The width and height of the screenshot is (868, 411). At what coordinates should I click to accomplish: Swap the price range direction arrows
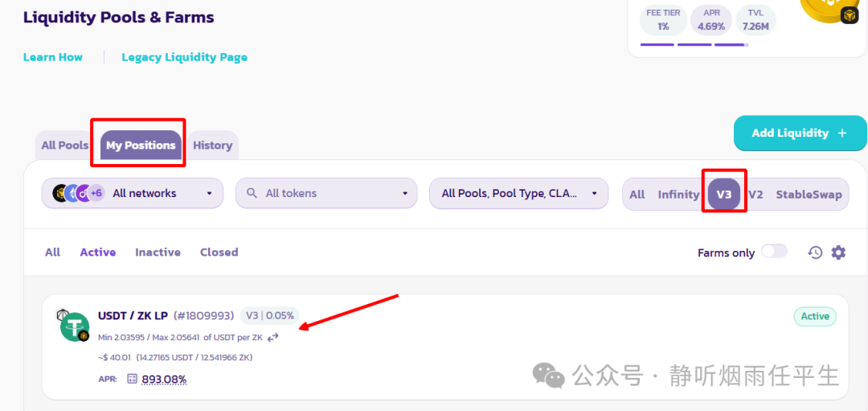(x=272, y=337)
